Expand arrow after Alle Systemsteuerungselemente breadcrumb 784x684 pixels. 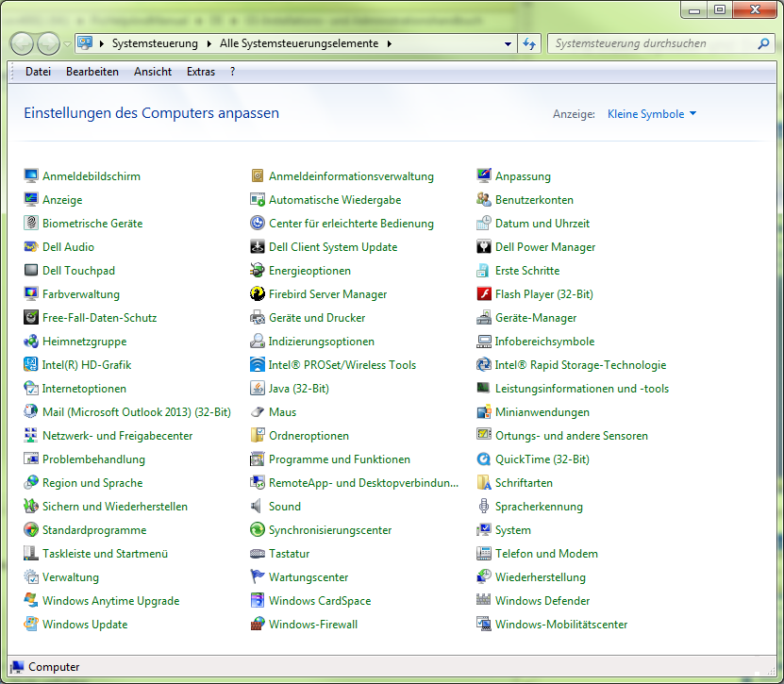click(x=389, y=43)
